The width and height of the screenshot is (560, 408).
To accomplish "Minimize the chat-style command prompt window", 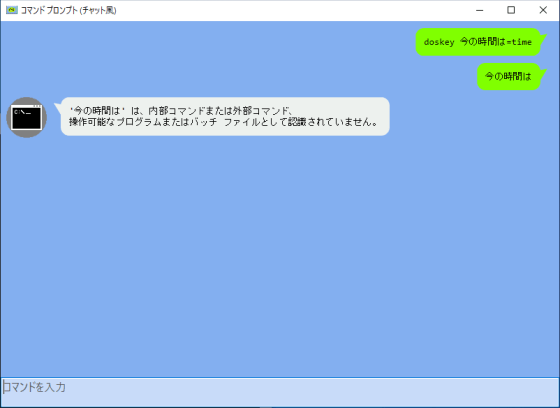I will pyautogui.click(x=479, y=10).
